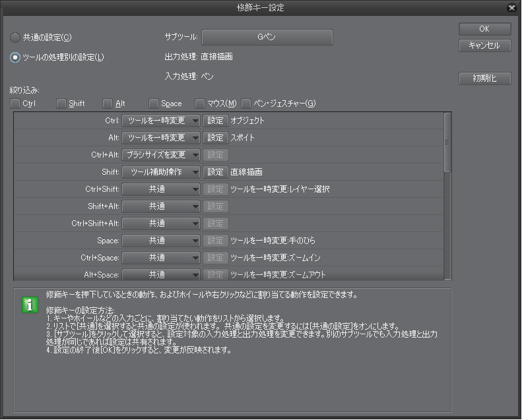Select the 共通の設定 radio button
The height and width of the screenshot is (420, 522).
click(15, 38)
